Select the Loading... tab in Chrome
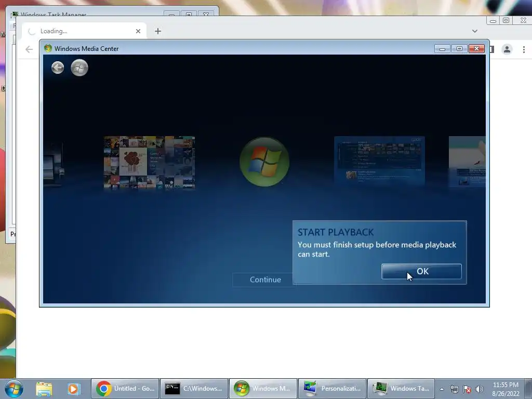The width and height of the screenshot is (532, 399). click(84, 31)
